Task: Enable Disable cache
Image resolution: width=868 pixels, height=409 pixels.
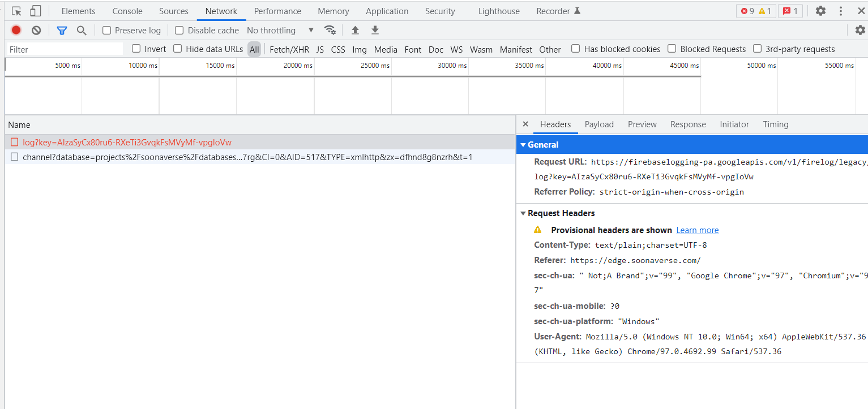Action: (x=178, y=30)
